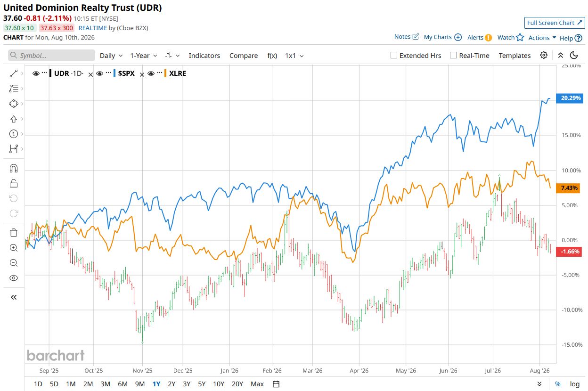The image size is (588, 391).
Task: Click the black UDR color swatch
Action: (x=50, y=73)
